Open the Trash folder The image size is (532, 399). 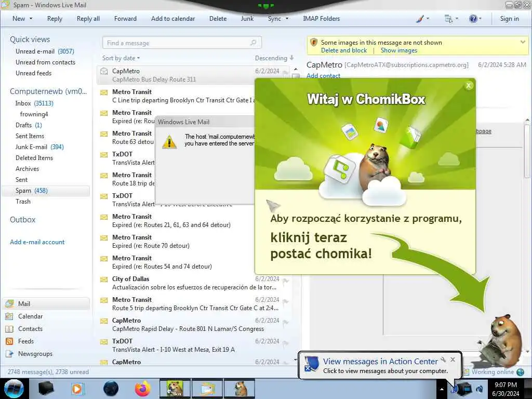23,201
